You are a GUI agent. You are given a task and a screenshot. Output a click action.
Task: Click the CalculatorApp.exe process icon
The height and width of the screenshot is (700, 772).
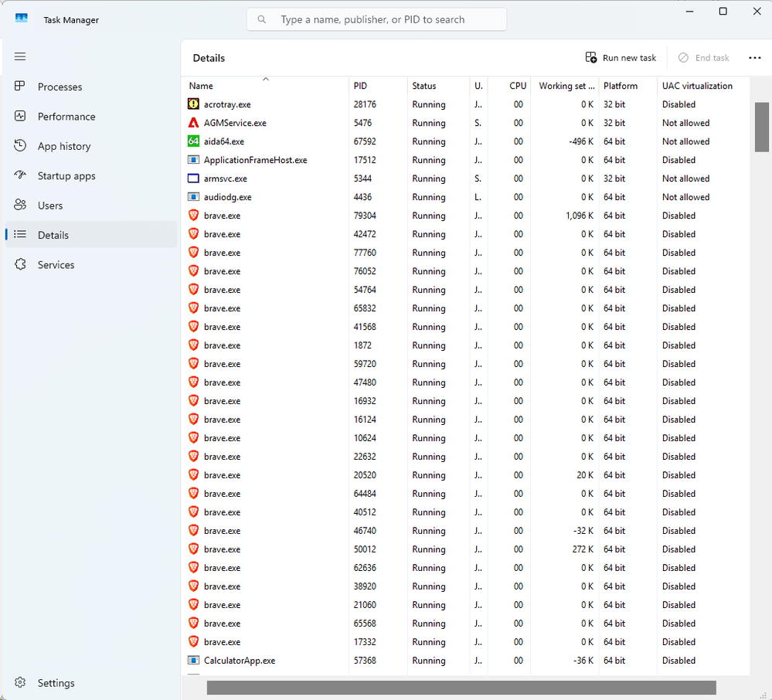pyautogui.click(x=193, y=660)
